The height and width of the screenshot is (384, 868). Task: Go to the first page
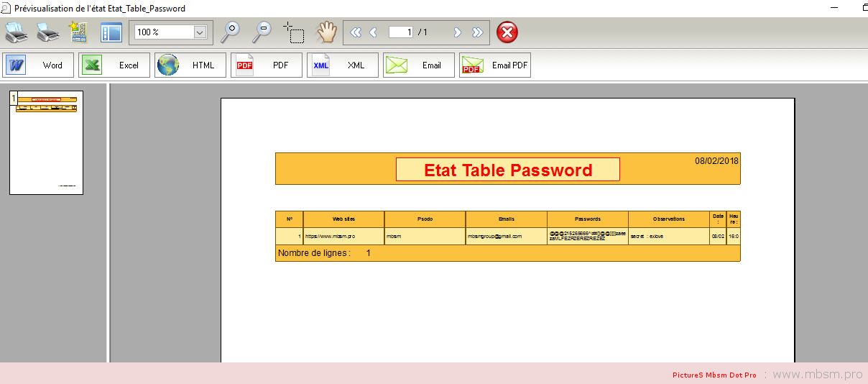coord(356,32)
